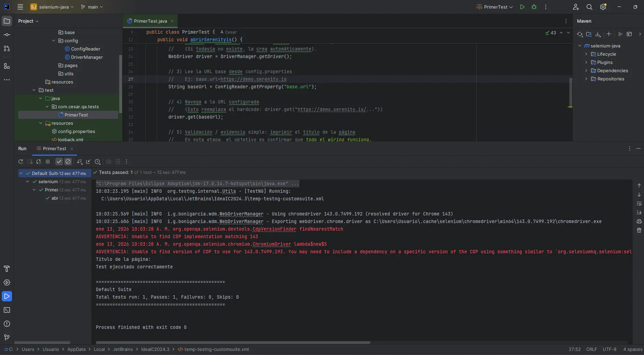Close the PrimerTest Run tab
The width and height of the screenshot is (644, 355).
coord(72,149)
